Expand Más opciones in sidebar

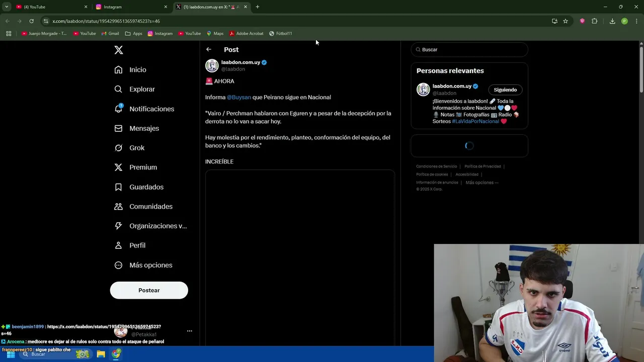[x=144, y=265]
